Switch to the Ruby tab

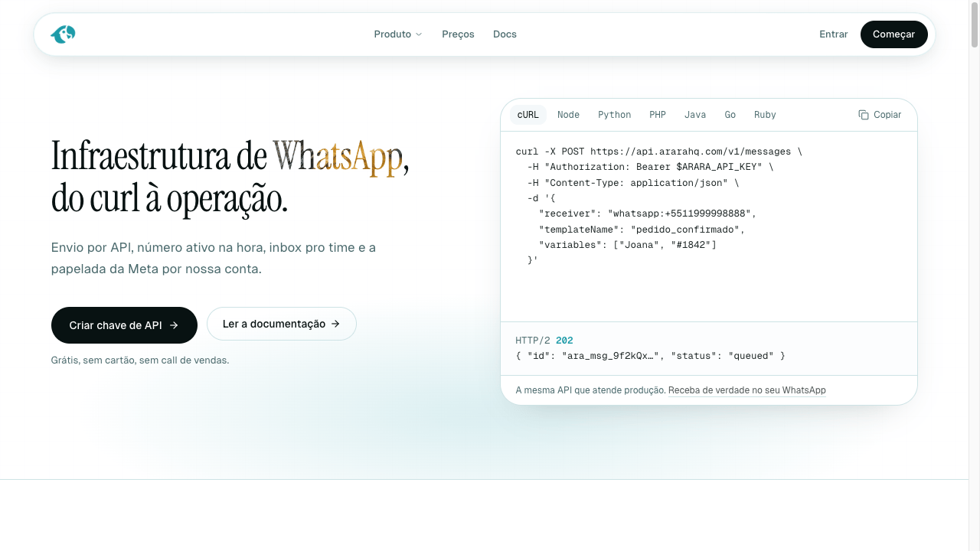click(765, 115)
